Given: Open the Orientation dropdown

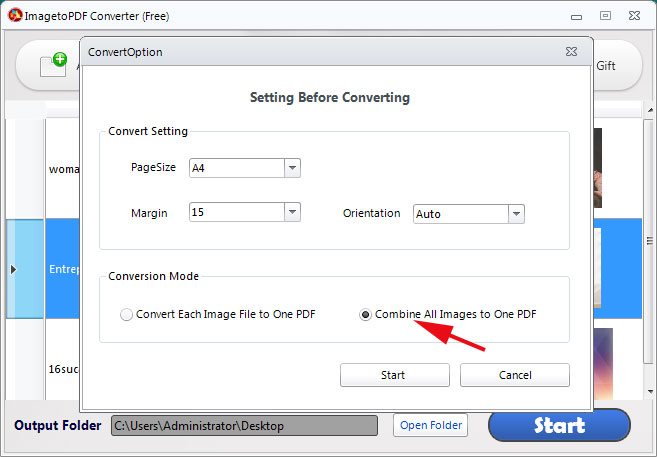Looking at the screenshot, I should 516,214.
